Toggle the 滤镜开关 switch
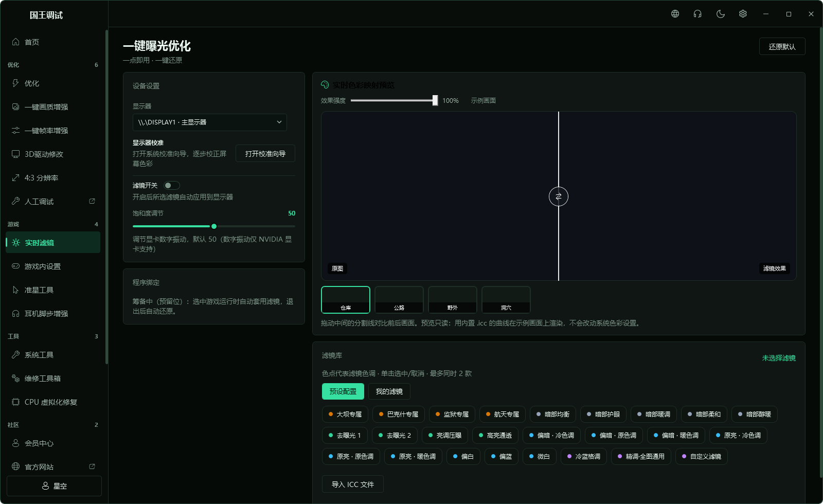 pyautogui.click(x=172, y=186)
